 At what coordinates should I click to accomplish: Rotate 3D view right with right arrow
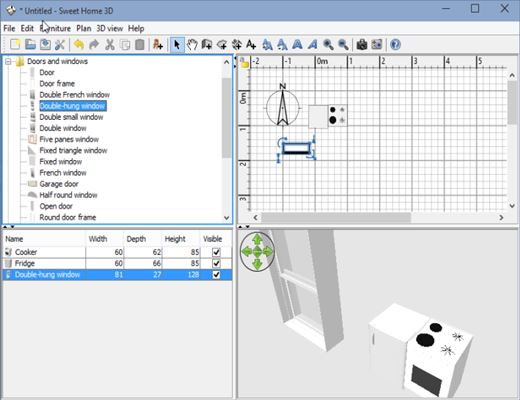tap(268, 252)
